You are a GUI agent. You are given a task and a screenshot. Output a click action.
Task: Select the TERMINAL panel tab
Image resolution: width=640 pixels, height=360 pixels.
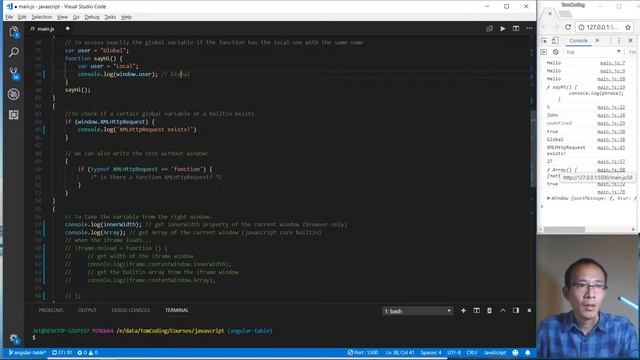tap(177, 310)
